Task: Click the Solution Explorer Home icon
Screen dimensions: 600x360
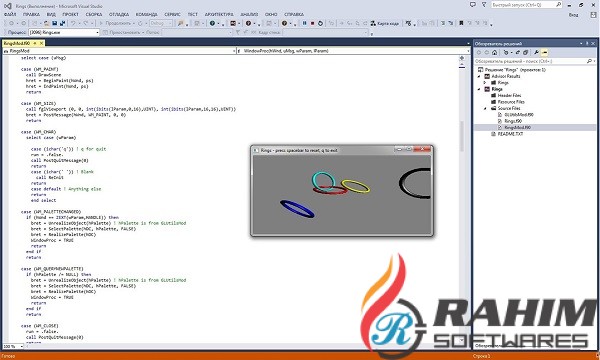Action: [494, 52]
